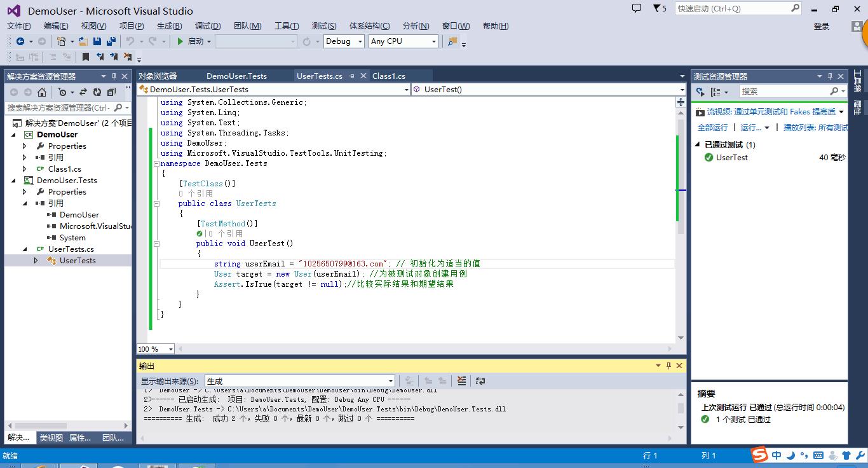Click run-after-build icon in Test Explorer
The width and height of the screenshot is (868, 468).
[700, 92]
